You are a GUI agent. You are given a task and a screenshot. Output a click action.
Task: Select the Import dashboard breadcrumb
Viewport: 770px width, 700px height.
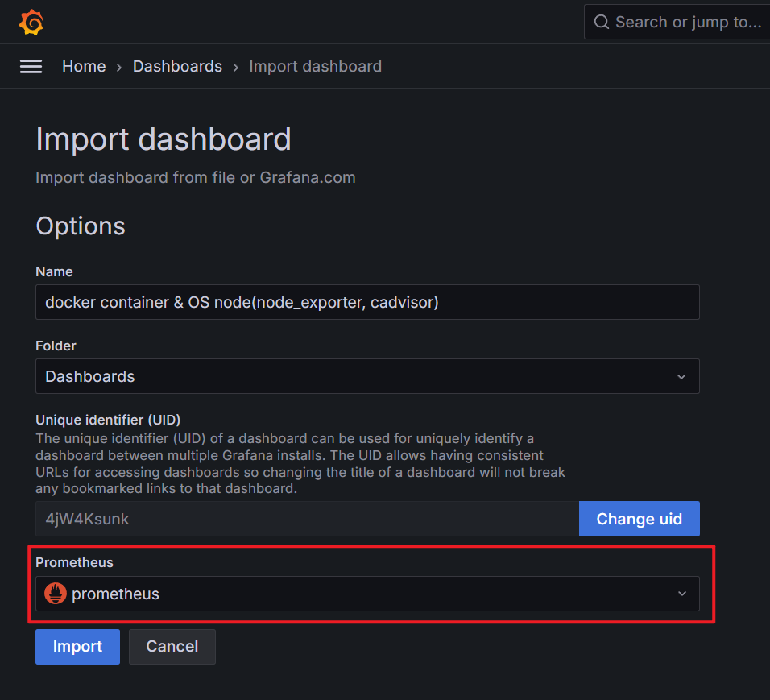point(315,66)
